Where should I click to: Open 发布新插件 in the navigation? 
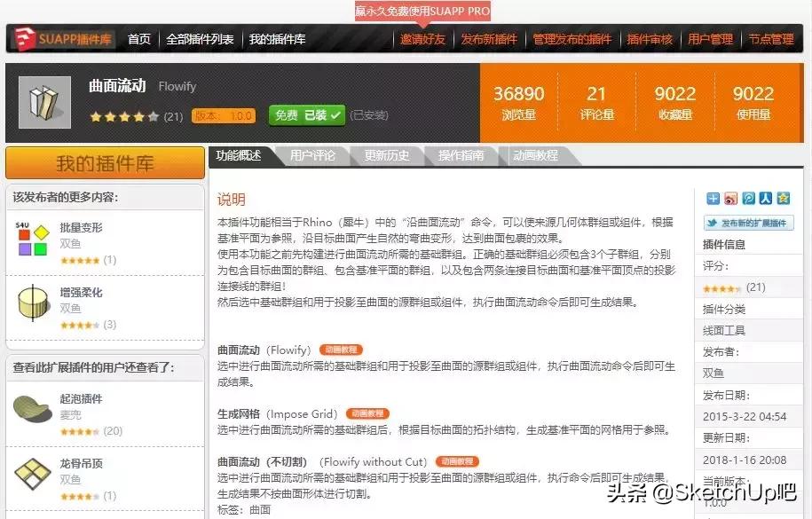click(x=489, y=39)
